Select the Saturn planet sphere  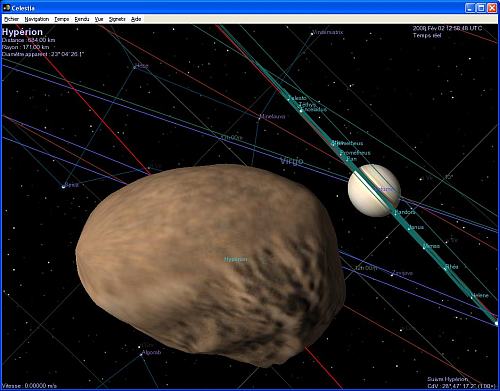click(x=374, y=191)
